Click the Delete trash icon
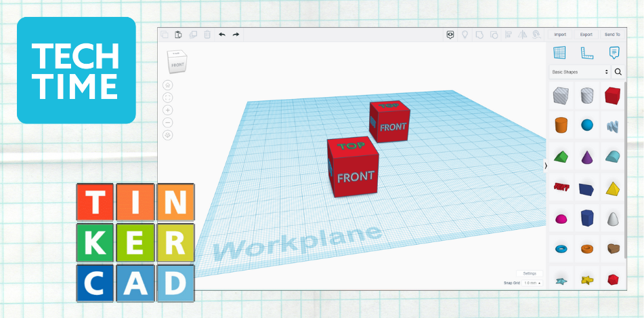The height and width of the screenshot is (318, 644). (207, 35)
